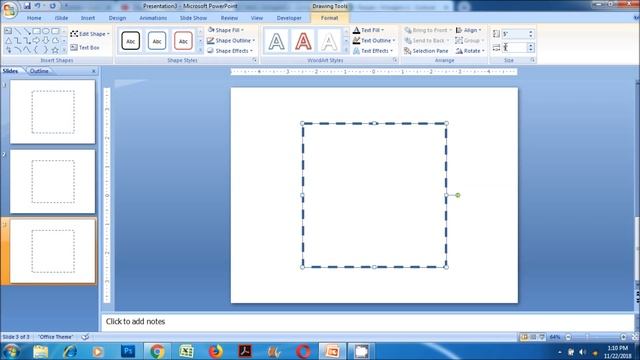Open the Animations ribbon tab
The height and width of the screenshot is (360, 640).
pos(153,18)
